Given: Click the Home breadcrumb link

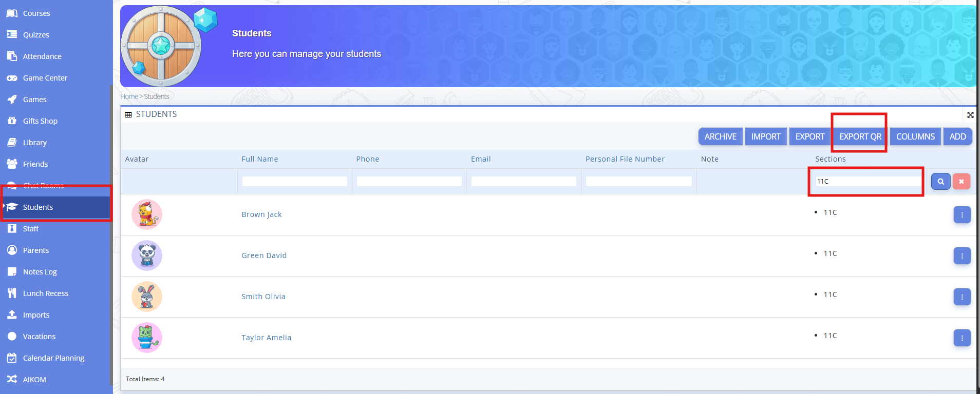Looking at the screenshot, I should tap(129, 96).
